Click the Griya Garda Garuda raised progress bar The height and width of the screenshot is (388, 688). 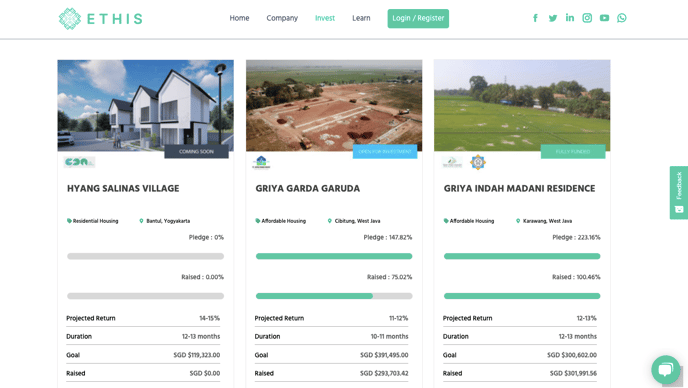[x=334, y=296]
